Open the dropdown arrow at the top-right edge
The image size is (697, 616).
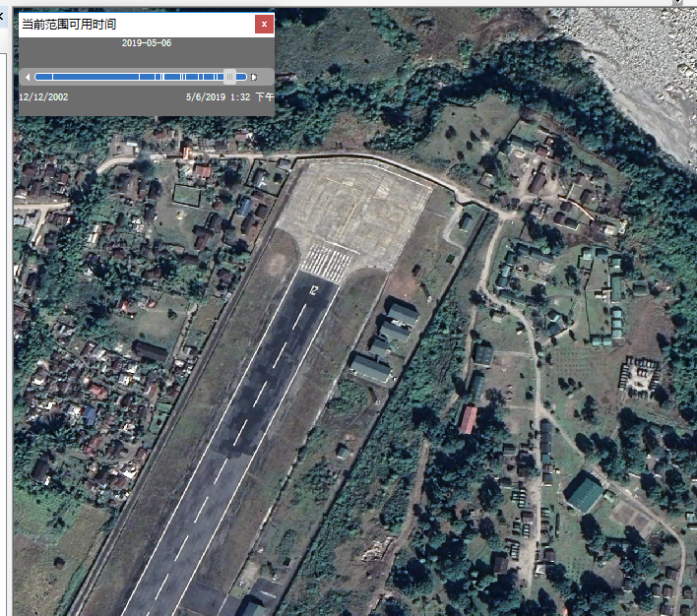[678, 3]
